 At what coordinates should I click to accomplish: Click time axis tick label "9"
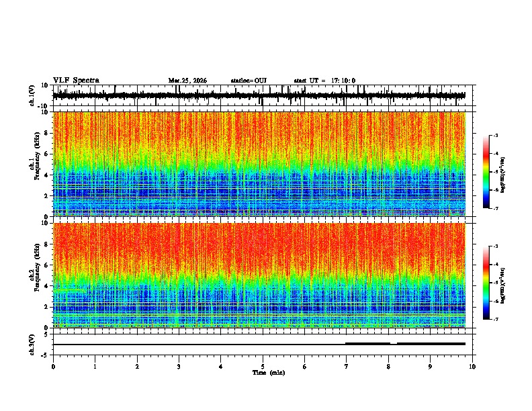(x=430, y=367)
